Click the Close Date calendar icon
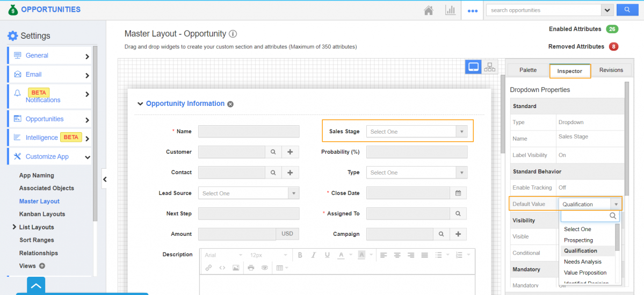This screenshot has height=295, width=644. click(x=458, y=193)
